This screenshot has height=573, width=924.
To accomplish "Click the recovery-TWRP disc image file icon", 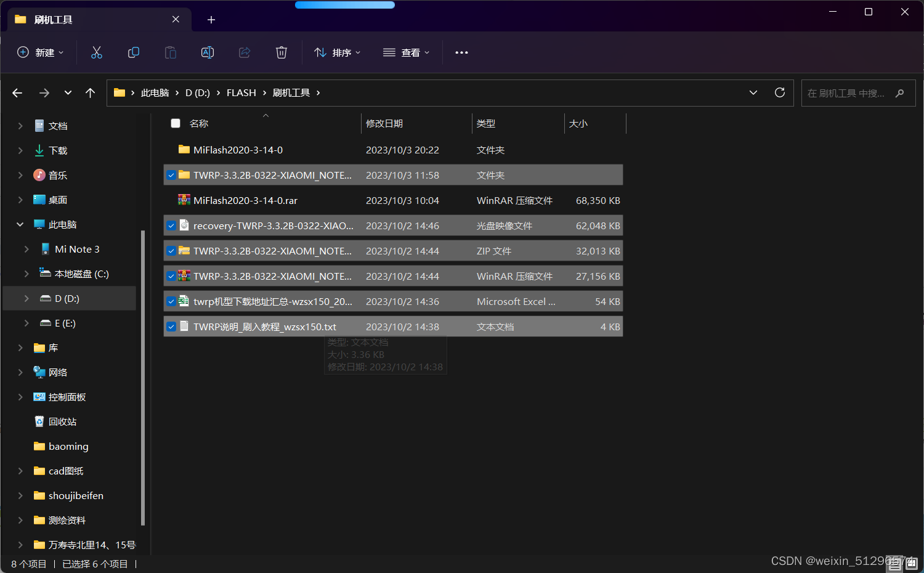I will [x=184, y=225].
